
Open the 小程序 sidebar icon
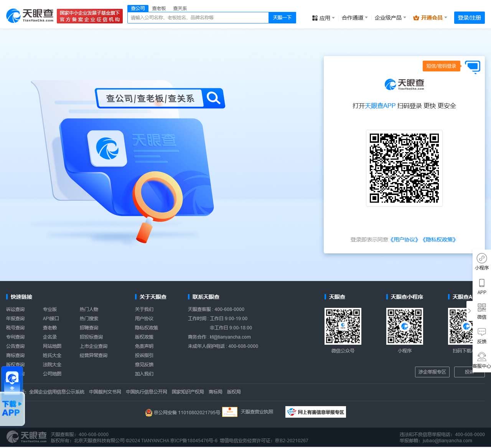(x=482, y=262)
